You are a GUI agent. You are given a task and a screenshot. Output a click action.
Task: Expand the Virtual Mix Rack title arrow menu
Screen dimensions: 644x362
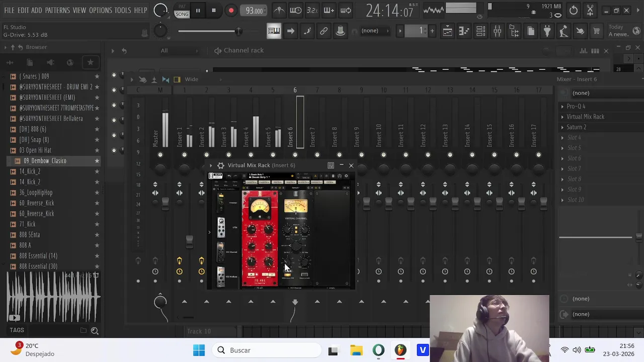[x=211, y=165]
